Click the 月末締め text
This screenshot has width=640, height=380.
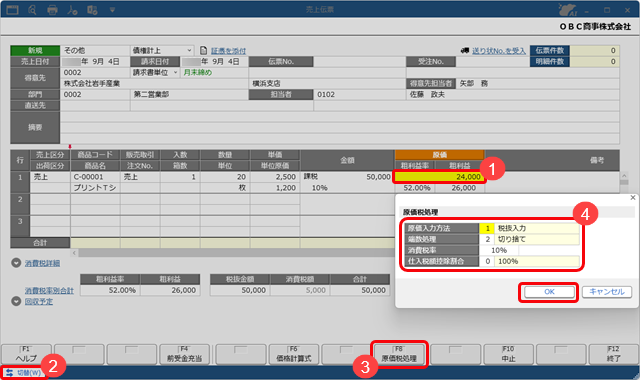click(198, 73)
